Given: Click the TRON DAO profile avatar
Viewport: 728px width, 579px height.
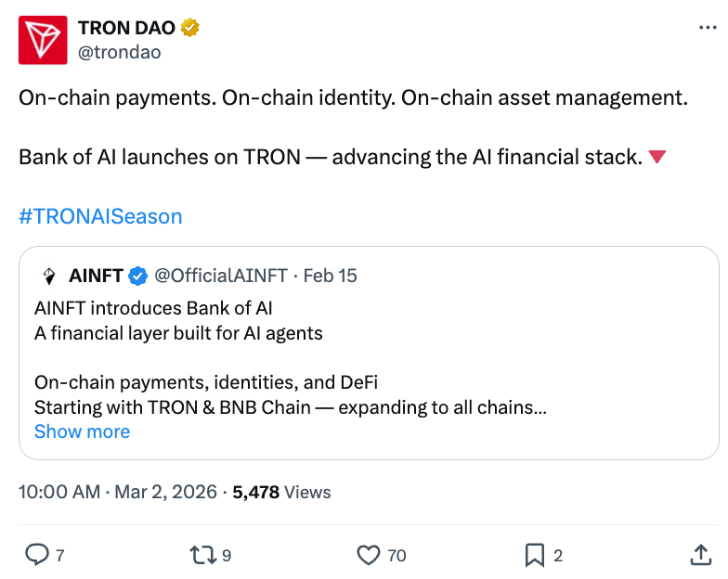Looking at the screenshot, I should [x=44, y=40].
